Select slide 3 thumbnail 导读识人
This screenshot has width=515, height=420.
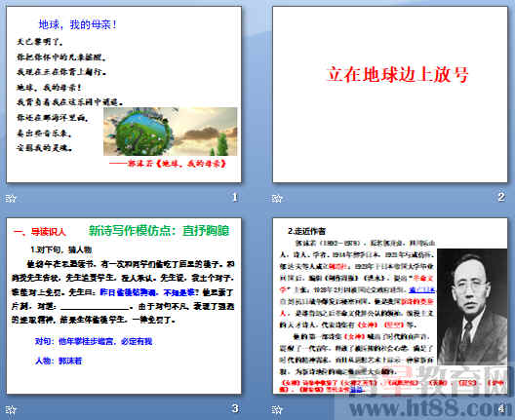point(124,306)
